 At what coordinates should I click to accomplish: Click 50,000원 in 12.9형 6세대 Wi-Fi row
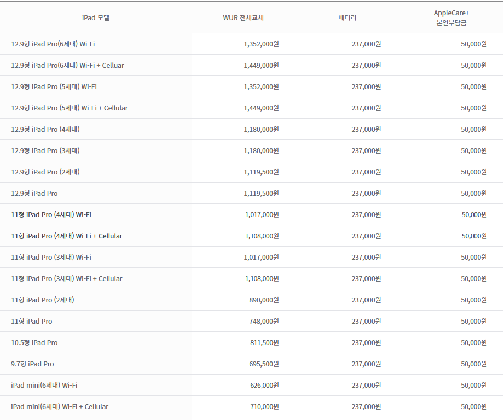coord(474,44)
